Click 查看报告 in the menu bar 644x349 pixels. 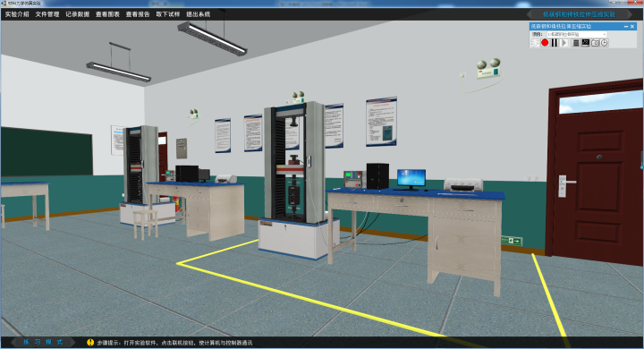point(138,14)
